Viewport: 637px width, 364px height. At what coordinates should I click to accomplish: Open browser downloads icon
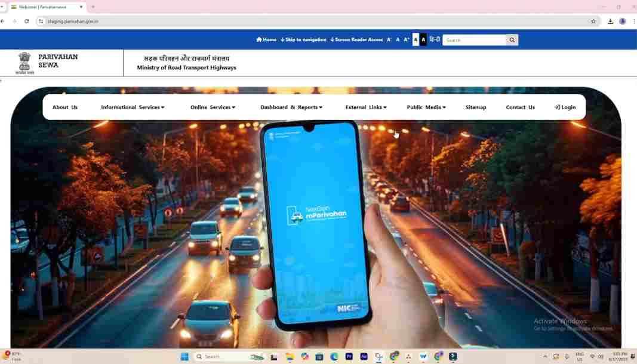610,21
